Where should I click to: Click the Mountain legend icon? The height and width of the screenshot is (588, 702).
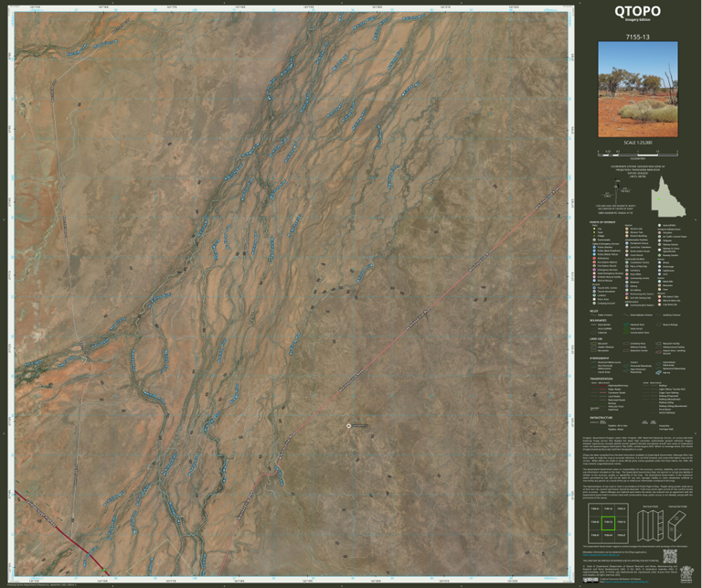(x=659, y=285)
